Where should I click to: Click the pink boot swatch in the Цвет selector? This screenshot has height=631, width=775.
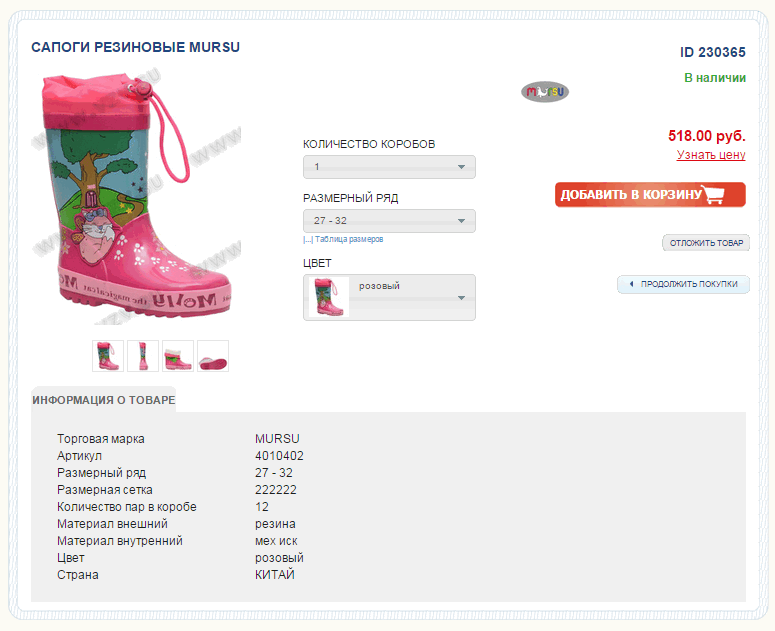[x=328, y=297]
